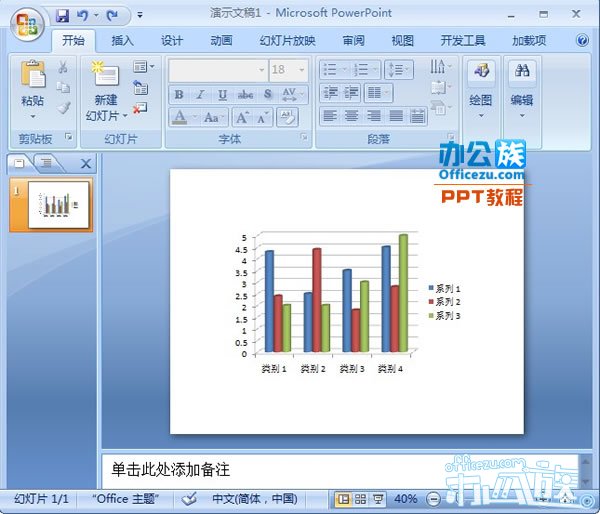Switch to Slide Sorter view in status bar

click(x=360, y=498)
